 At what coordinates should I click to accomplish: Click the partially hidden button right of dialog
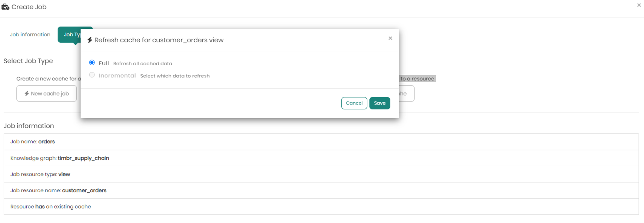pyautogui.click(x=406, y=93)
